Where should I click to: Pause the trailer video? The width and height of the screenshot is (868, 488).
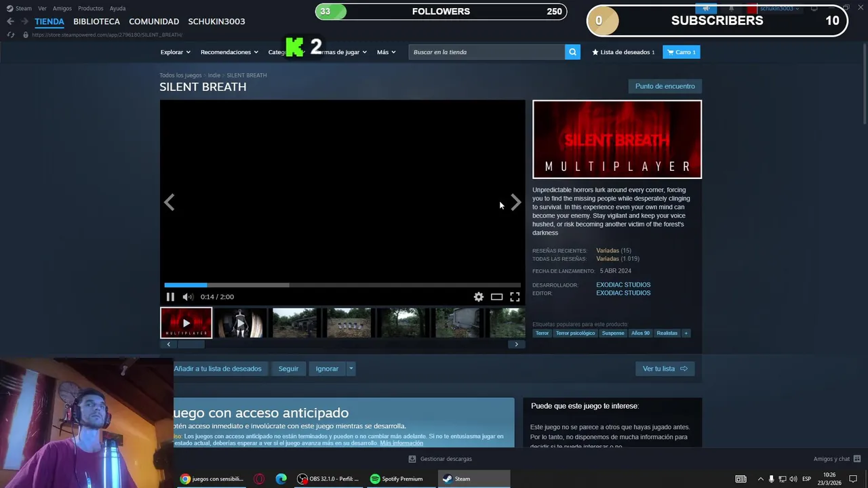(170, 297)
